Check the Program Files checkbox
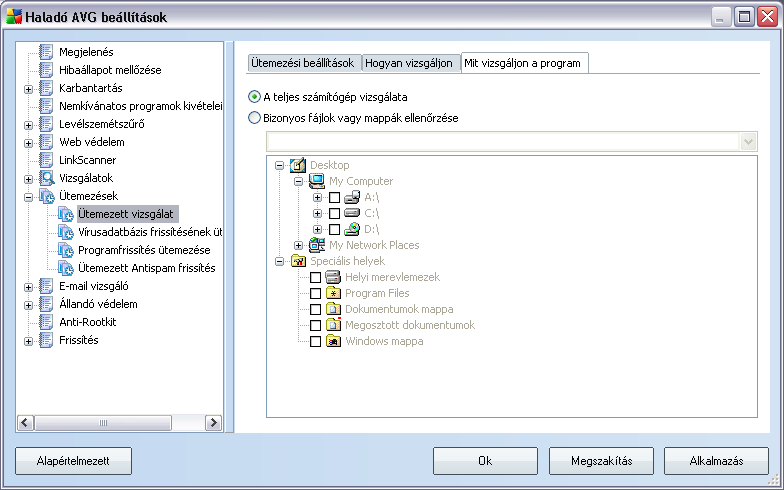Screen dimensions: 784x490 pos(316,293)
